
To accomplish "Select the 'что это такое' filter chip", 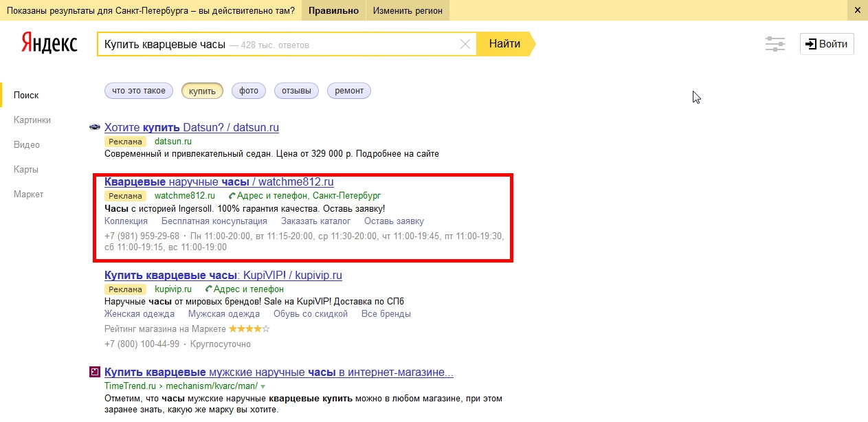I will pyautogui.click(x=139, y=91).
